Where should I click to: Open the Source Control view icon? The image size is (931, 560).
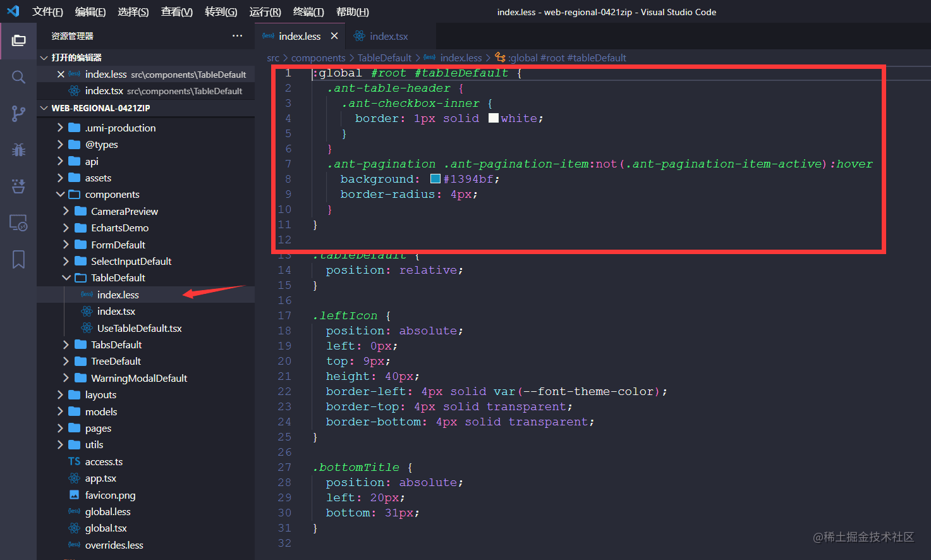18,114
